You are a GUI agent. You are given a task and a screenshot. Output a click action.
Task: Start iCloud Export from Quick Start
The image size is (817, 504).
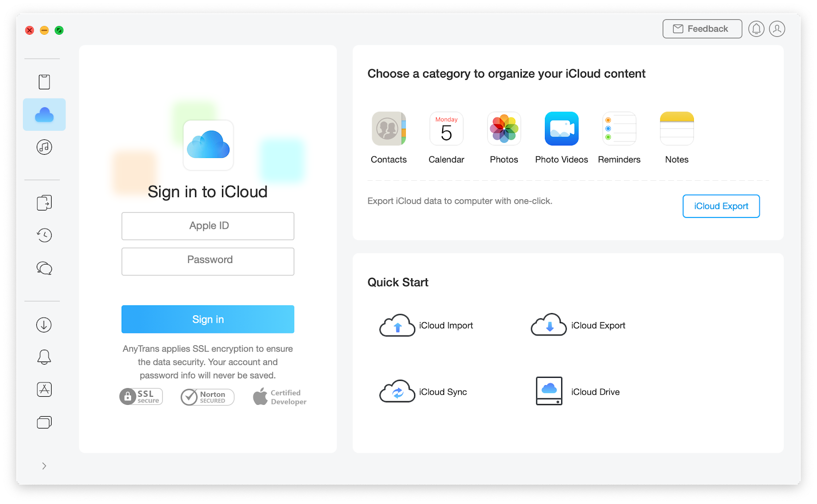pos(578,325)
